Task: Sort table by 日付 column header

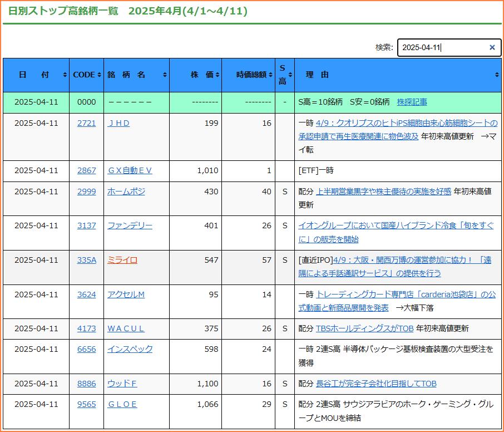Action: coord(36,75)
